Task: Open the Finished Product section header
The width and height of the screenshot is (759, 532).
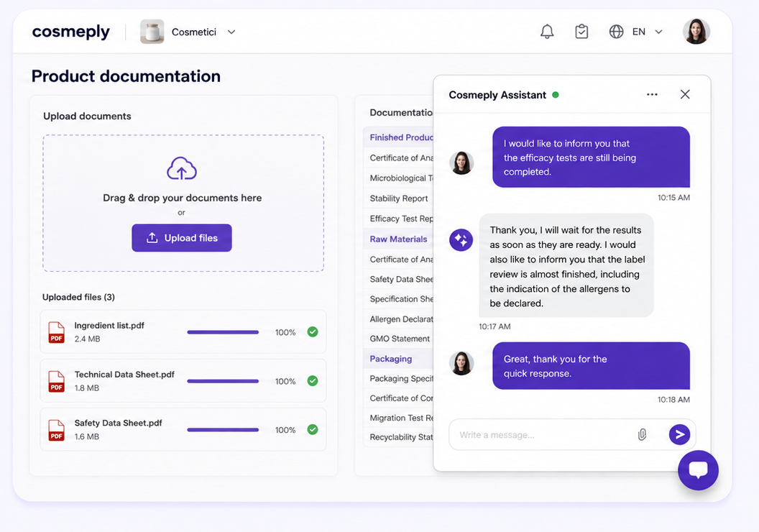Action: (x=398, y=137)
